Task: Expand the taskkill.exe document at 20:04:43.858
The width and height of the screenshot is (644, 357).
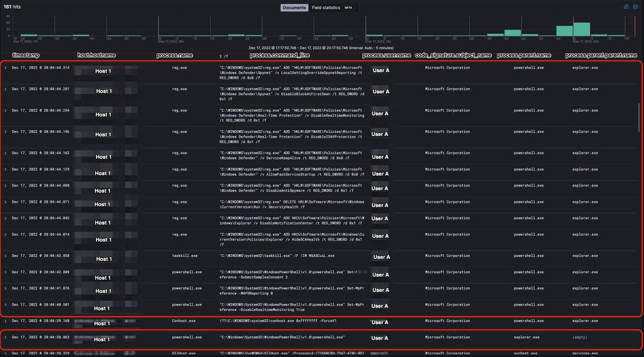Action: click(5, 255)
